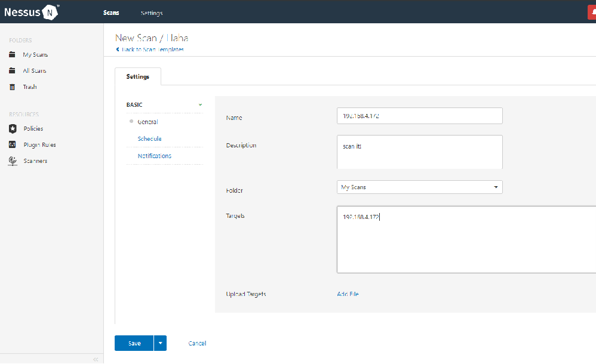Click the Description text area
This screenshot has width=596, height=364.
(420, 152)
